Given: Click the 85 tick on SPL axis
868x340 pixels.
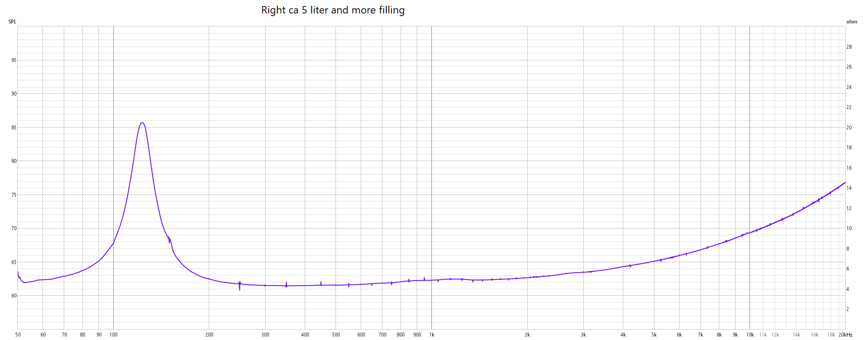Looking at the screenshot, I should 14,128.
